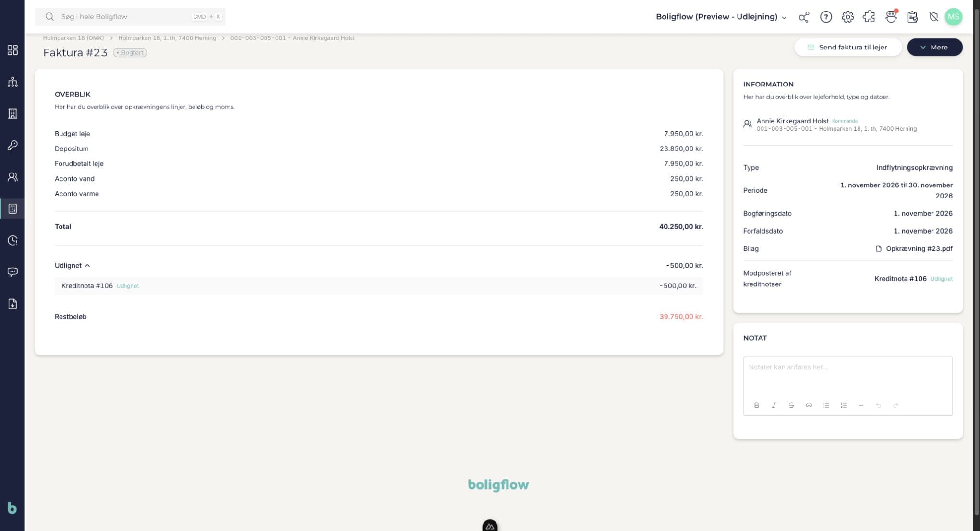980x531 pixels.
Task: Click undo arrow in note editor
Action: click(878, 405)
